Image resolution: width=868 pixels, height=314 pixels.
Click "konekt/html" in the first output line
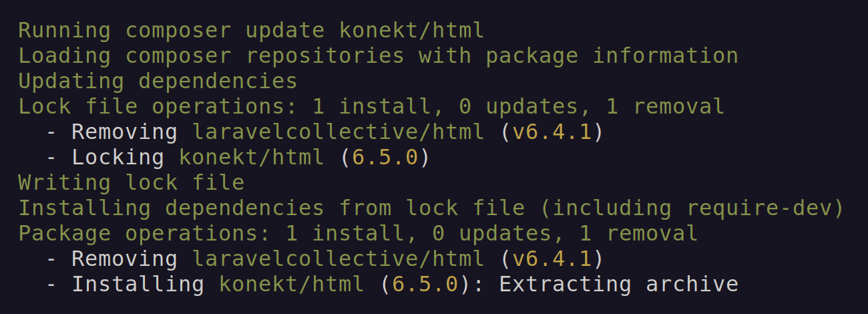coord(411,31)
